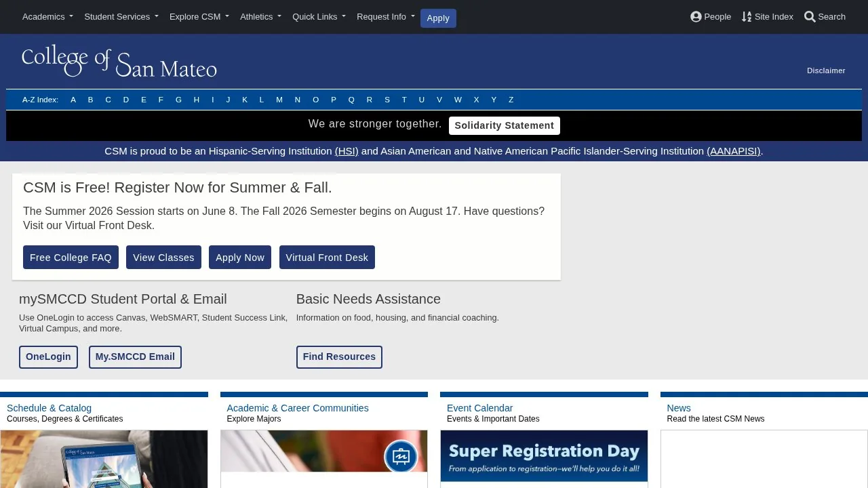Screen dimensions: 868x488
Task: Open the Event Calendar link
Action: click(x=479, y=408)
